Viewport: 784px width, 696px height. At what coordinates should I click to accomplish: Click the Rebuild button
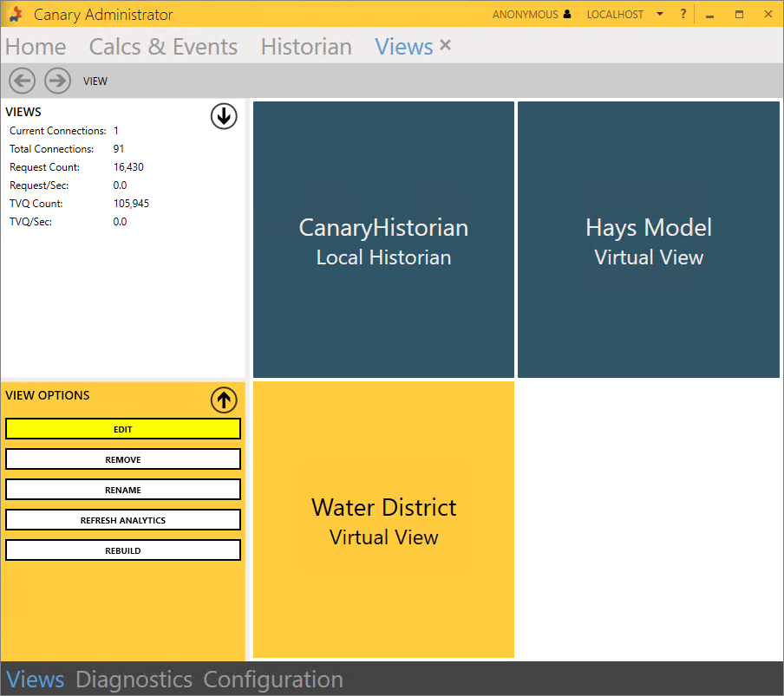pos(123,550)
